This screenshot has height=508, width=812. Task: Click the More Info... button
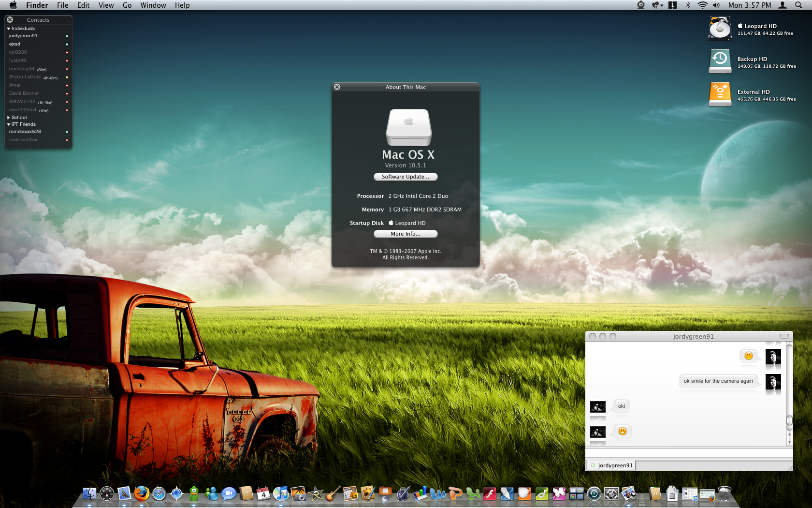[406, 234]
